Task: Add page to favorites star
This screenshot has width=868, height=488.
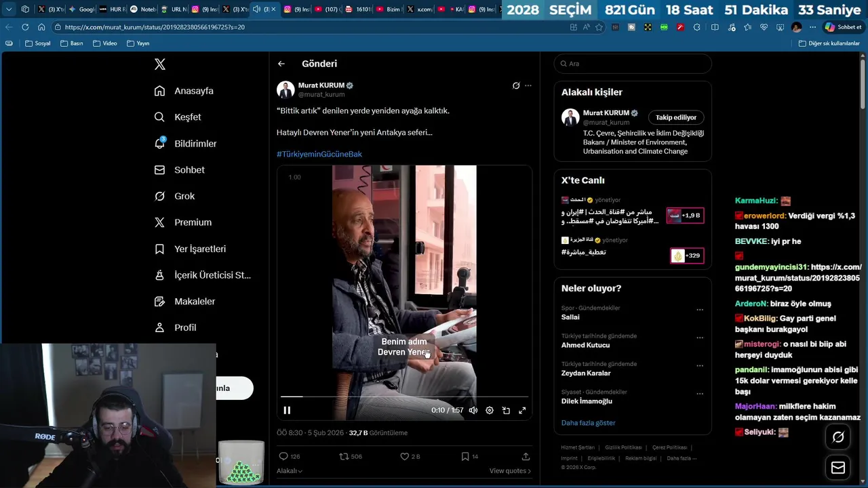Action: pyautogui.click(x=599, y=27)
